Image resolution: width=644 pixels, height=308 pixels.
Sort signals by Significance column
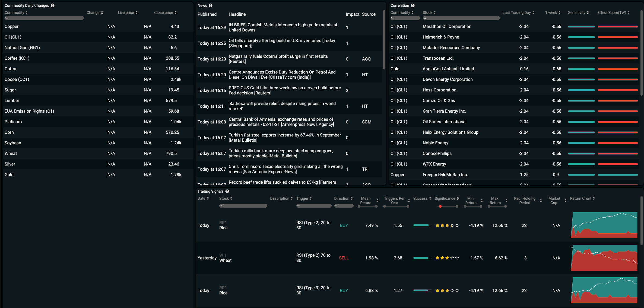tap(458, 198)
